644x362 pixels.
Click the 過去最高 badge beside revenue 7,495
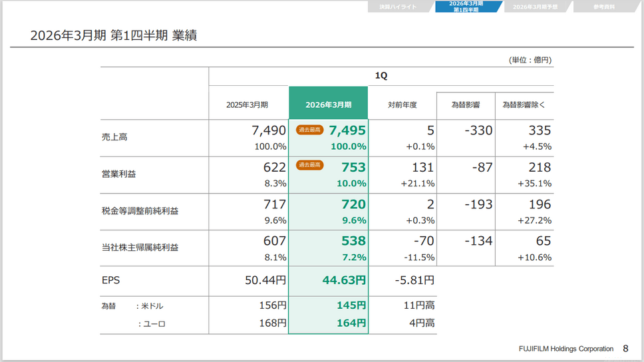(x=310, y=130)
